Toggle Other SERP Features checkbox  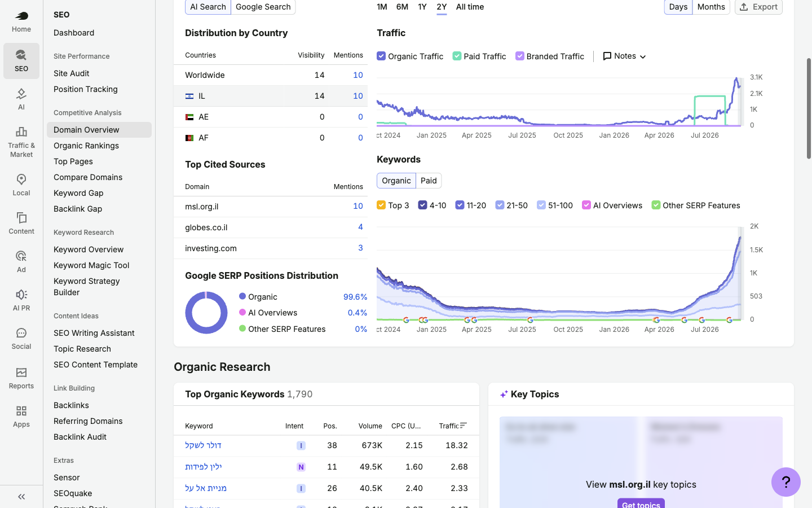(656, 205)
